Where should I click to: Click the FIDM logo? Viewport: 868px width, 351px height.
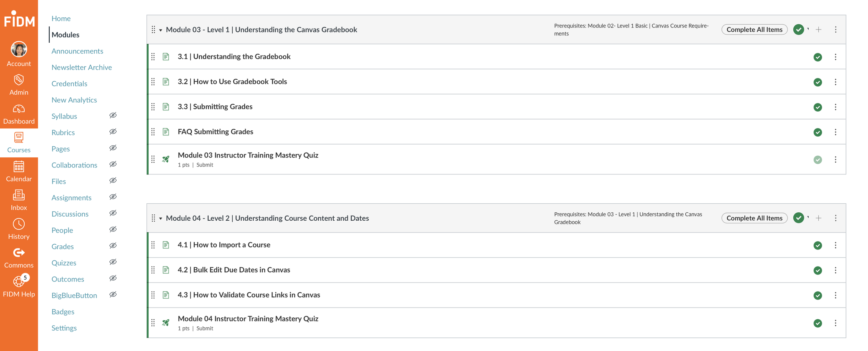point(19,19)
